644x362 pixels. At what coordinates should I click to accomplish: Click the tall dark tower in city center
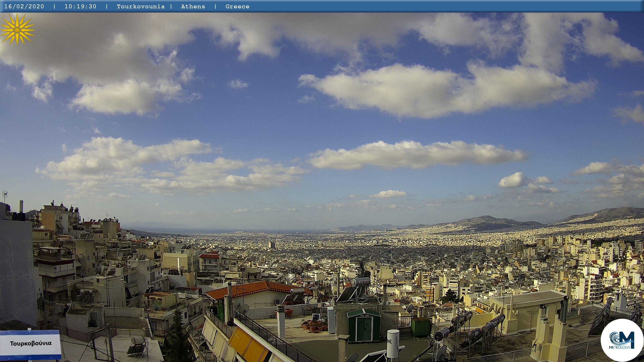click(x=272, y=245)
